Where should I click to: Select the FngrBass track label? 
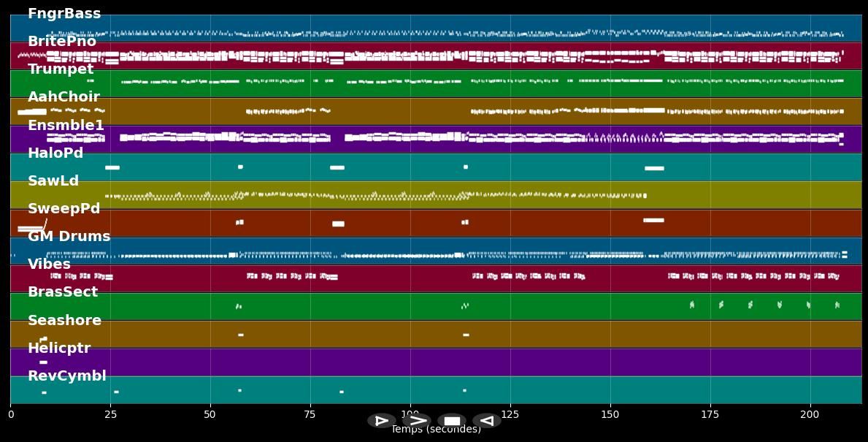pos(64,14)
